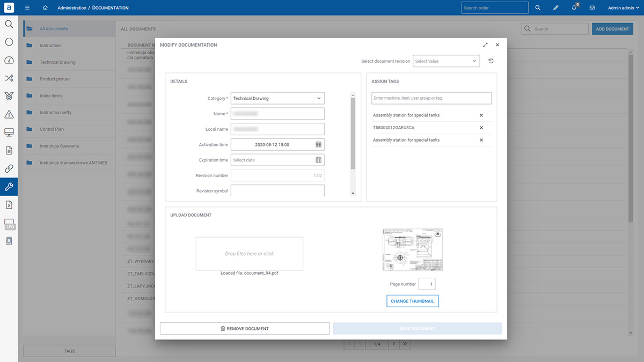
Task: Open the Admin admin user menu
Action: (x=624, y=8)
